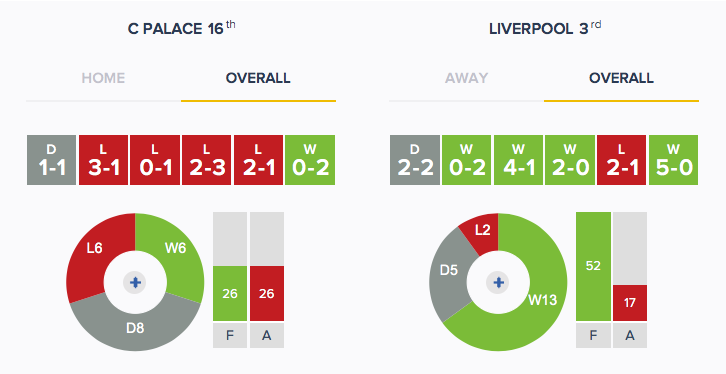Open Liverpool 4-1 win result

tap(518, 160)
